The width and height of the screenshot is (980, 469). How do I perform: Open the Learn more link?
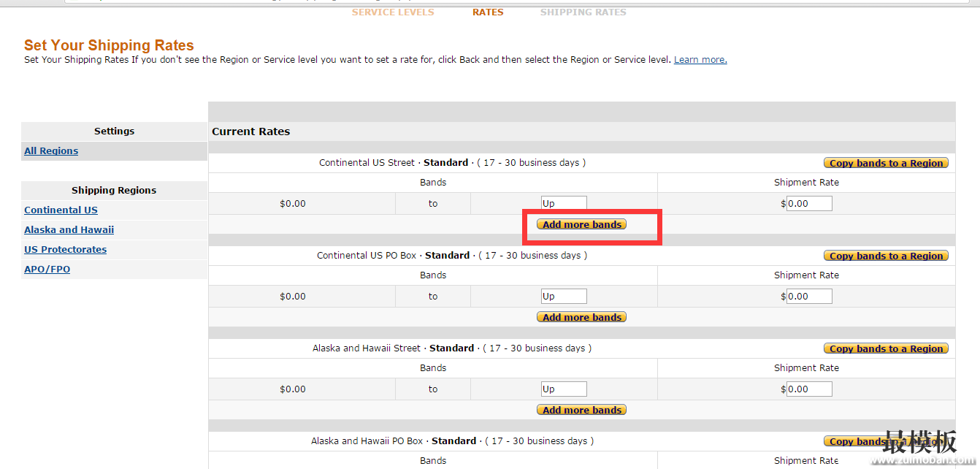pos(700,60)
